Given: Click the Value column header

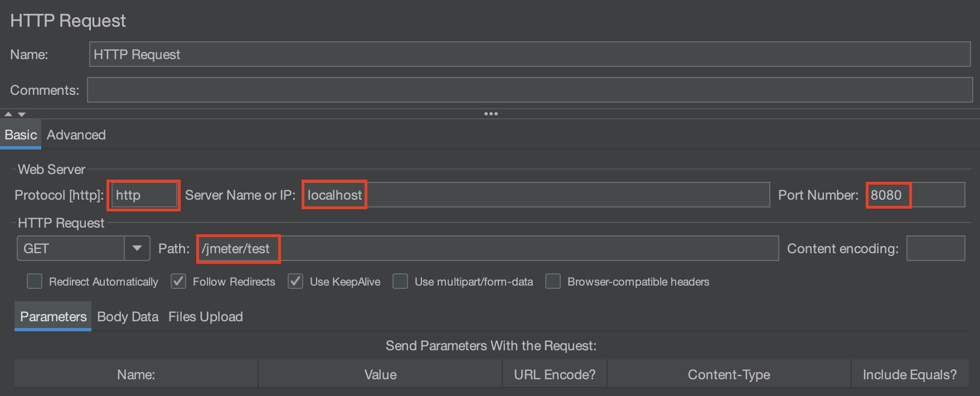Looking at the screenshot, I should tap(380, 374).
